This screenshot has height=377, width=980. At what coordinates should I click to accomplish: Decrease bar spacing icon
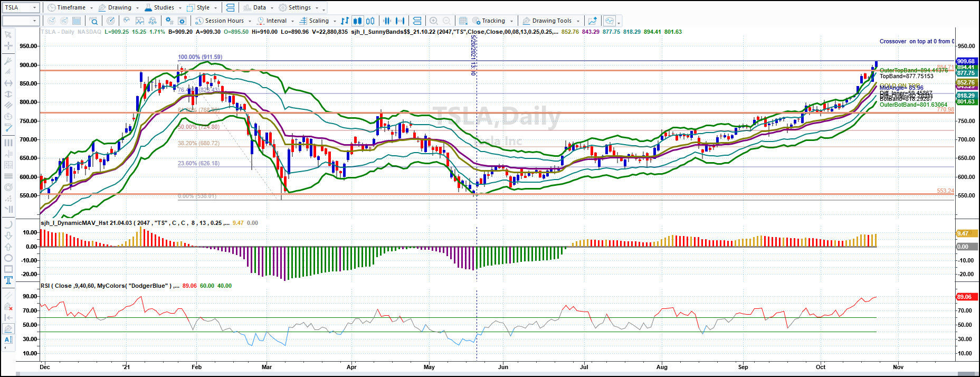pyautogui.click(x=387, y=21)
